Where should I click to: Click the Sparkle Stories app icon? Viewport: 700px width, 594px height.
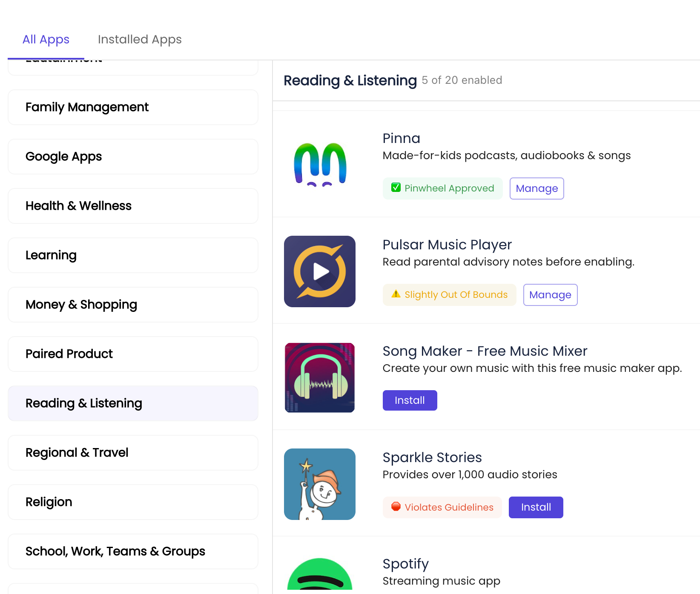click(320, 484)
